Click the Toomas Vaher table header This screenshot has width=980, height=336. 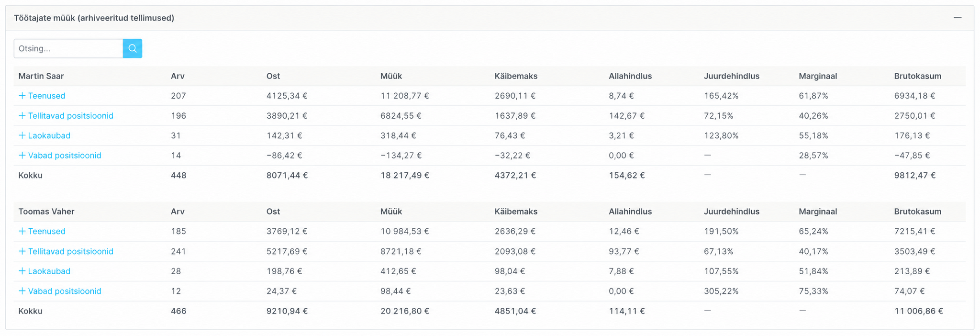pyautogui.click(x=46, y=212)
